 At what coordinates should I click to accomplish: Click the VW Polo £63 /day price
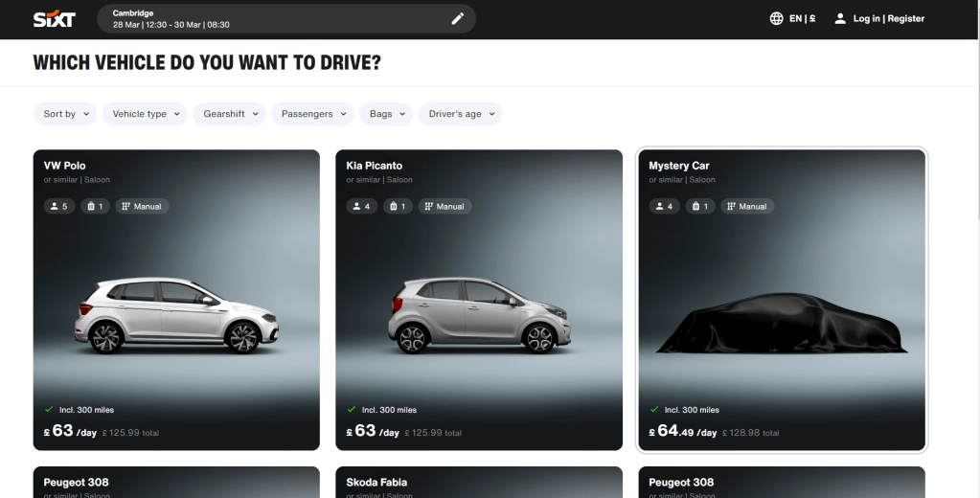[70, 431]
